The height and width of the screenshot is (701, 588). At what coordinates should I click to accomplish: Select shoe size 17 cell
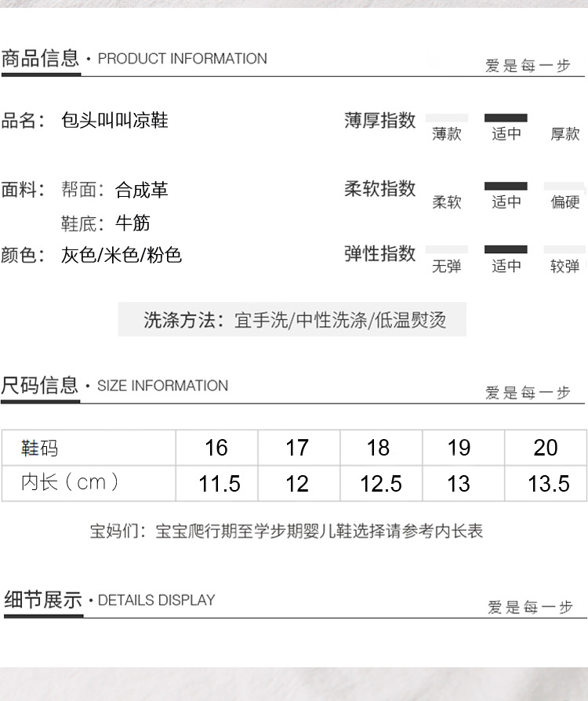coord(299,448)
